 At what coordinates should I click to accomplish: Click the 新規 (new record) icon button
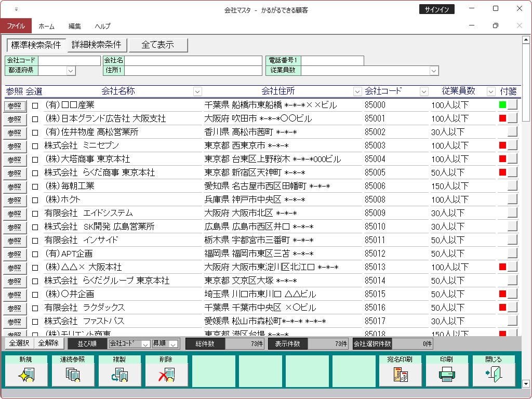click(x=26, y=375)
